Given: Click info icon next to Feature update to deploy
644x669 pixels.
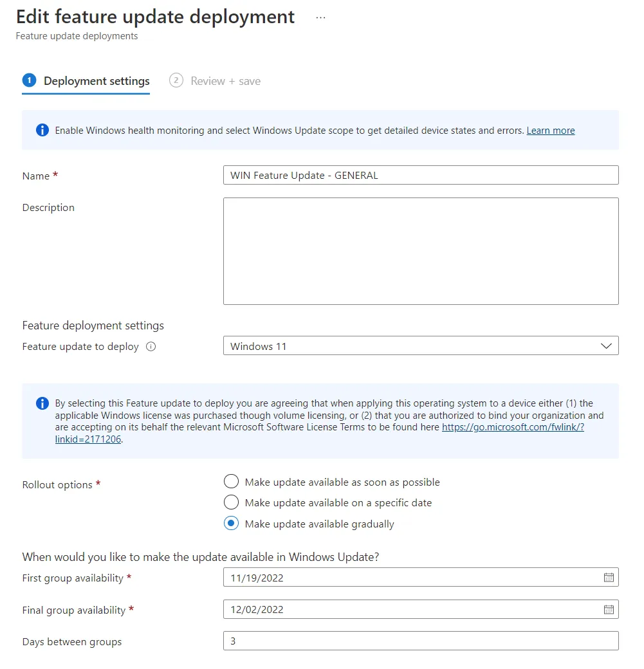Looking at the screenshot, I should pos(151,347).
